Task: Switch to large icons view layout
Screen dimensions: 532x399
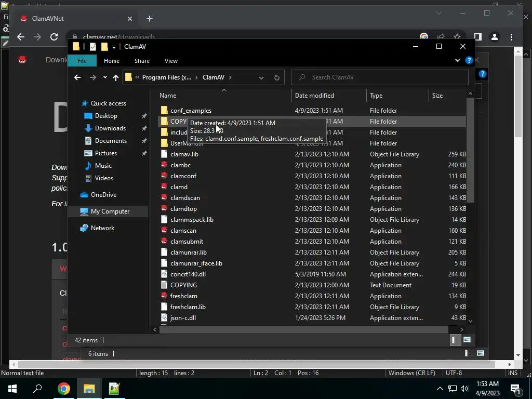Action: (467, 340)
